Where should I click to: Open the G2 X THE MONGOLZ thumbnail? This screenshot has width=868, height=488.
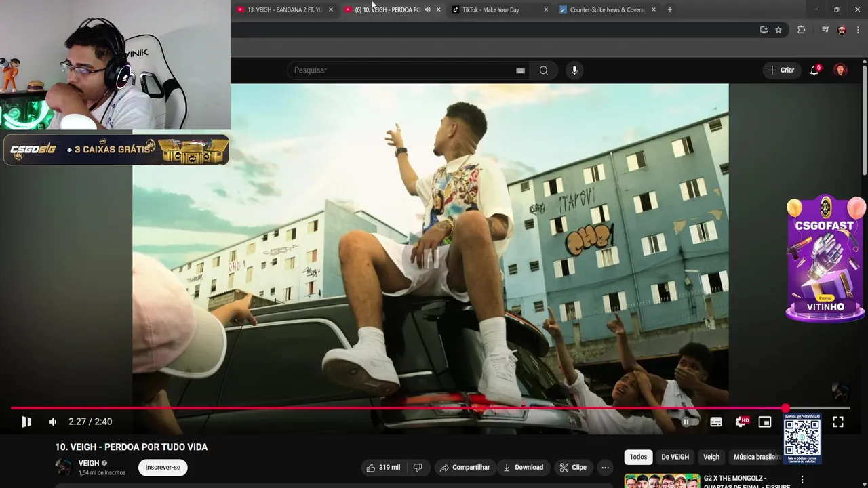click(x=662, y=481)
